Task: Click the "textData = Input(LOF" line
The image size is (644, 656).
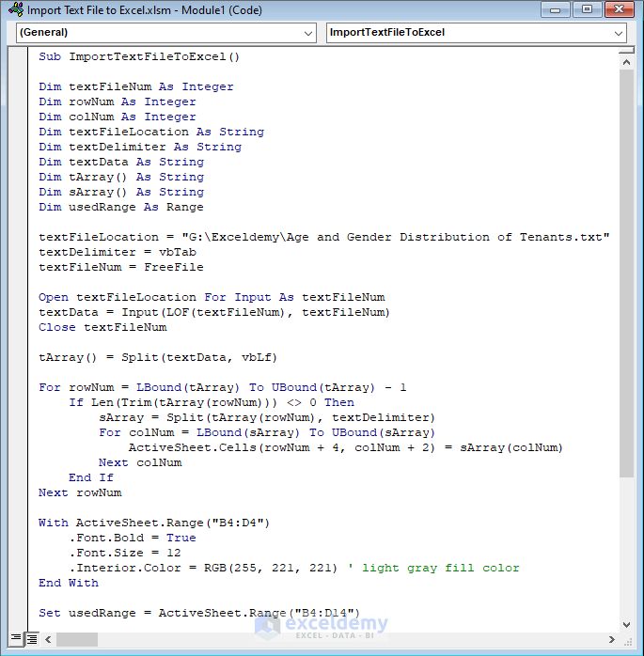Action: (x=214, y=312)
